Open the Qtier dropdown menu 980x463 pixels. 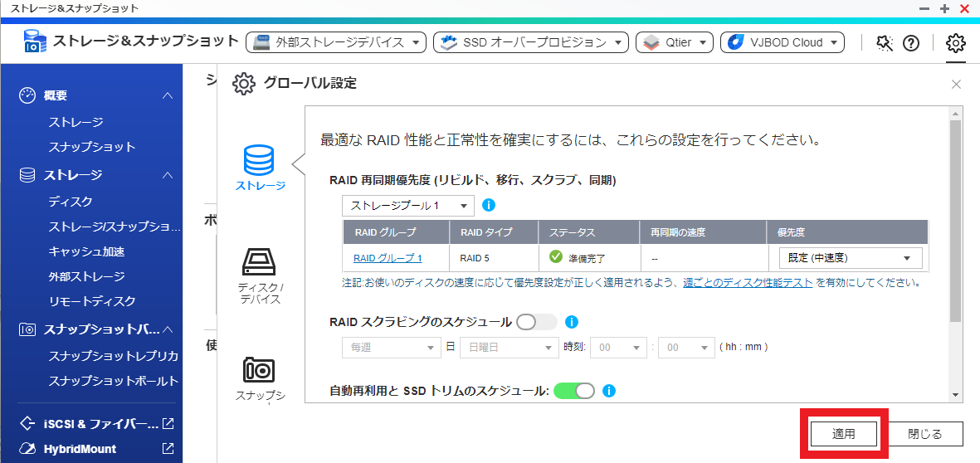point(675,42)
